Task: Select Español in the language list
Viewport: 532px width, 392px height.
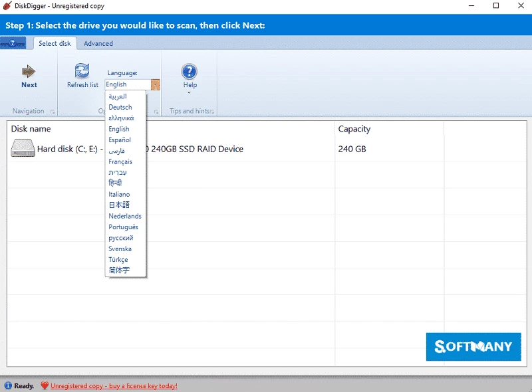Action: point(120,140)
